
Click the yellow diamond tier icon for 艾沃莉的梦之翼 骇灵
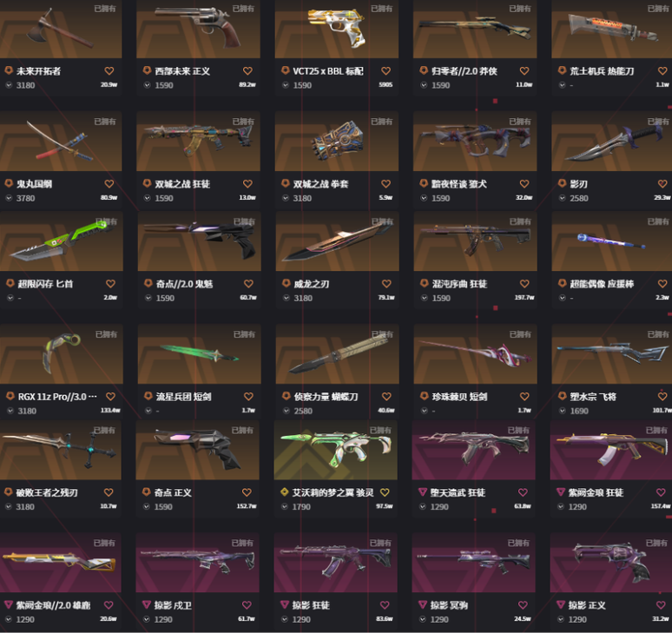[x=284, y=492]
